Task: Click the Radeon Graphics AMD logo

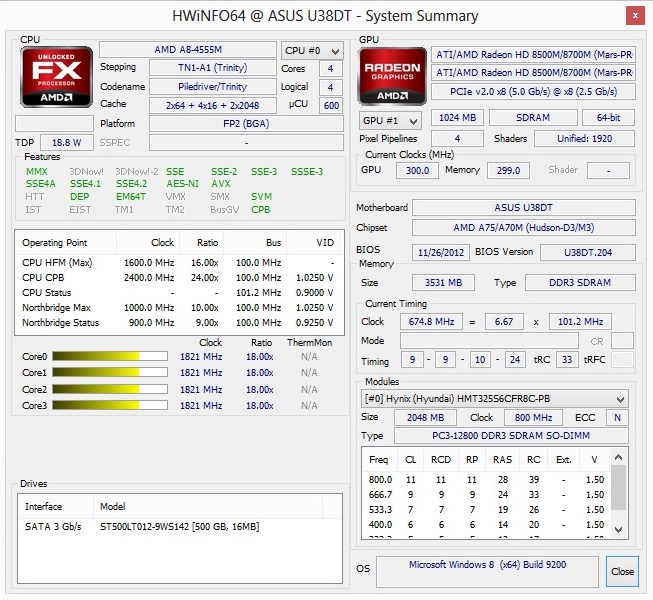Action: (392, 76)
